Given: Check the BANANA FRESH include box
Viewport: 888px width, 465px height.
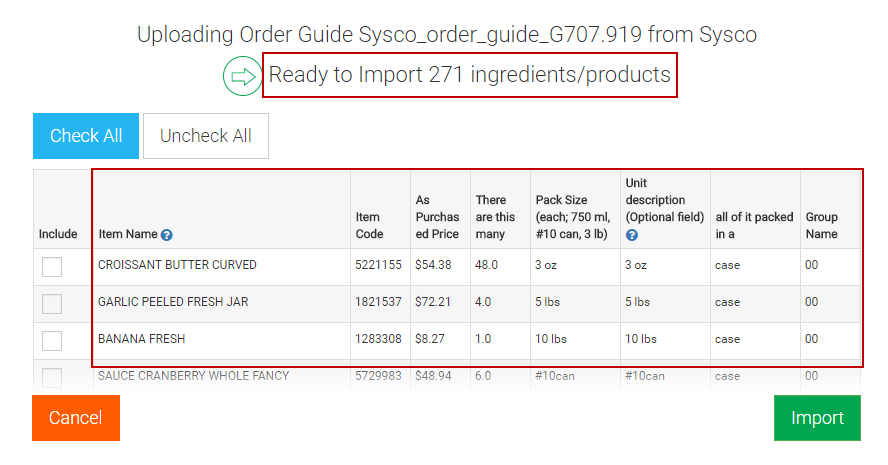Looking at the screenshot, I should pyautogui.click(x=52, y=340).
